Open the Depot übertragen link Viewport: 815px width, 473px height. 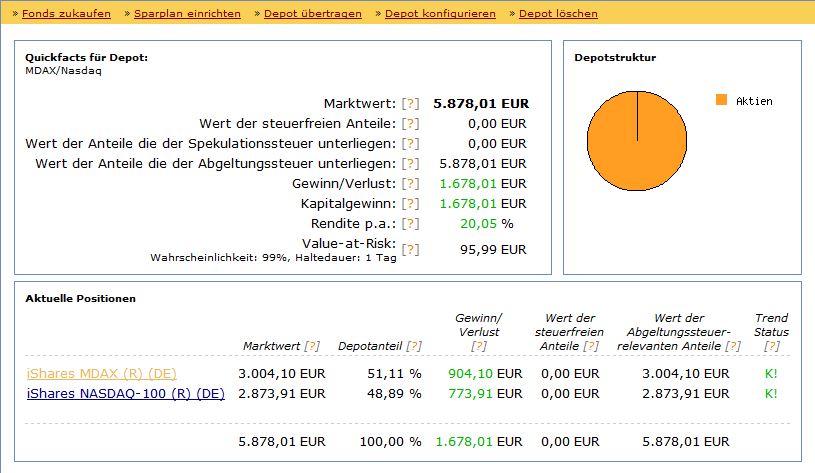click(313, 14)
